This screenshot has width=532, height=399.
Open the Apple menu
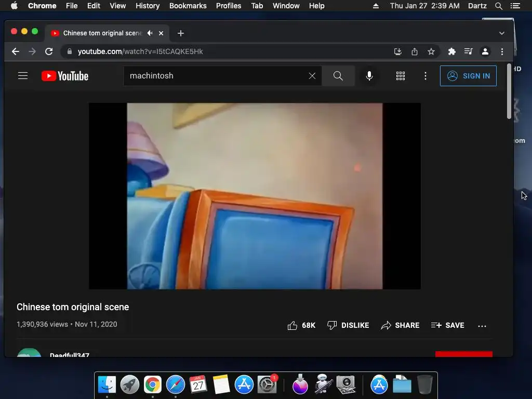(14, 6)
